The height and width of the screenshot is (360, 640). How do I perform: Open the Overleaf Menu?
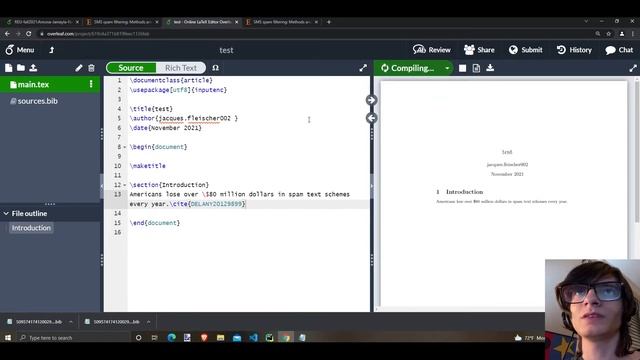coord(20,50)
